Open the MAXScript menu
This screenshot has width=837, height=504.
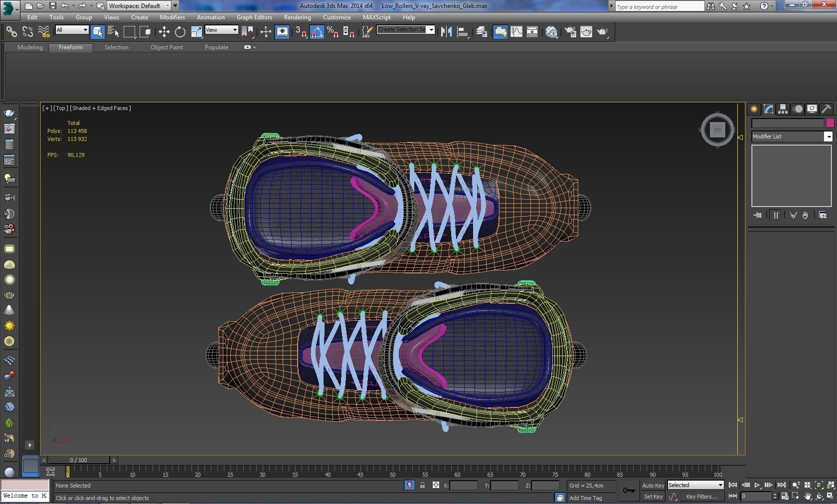pyautogui.click(x=377, y=17)
